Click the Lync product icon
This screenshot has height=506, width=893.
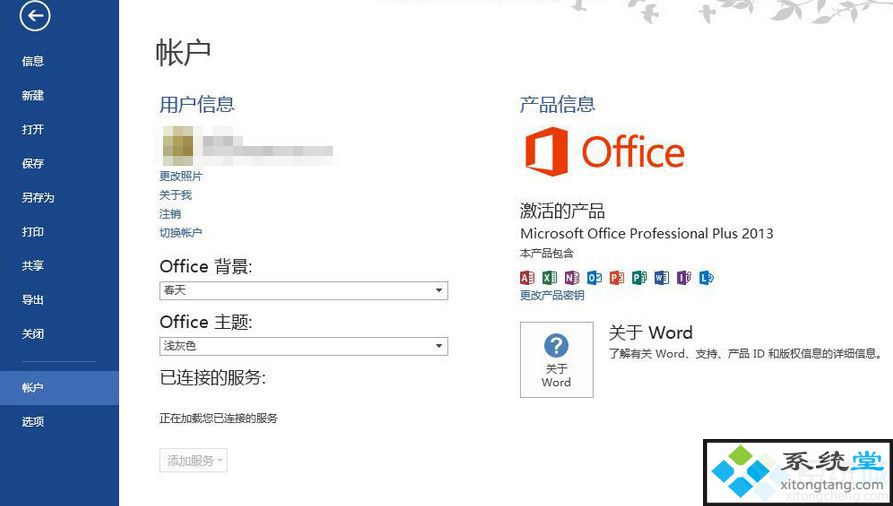[x=706, y=278]
